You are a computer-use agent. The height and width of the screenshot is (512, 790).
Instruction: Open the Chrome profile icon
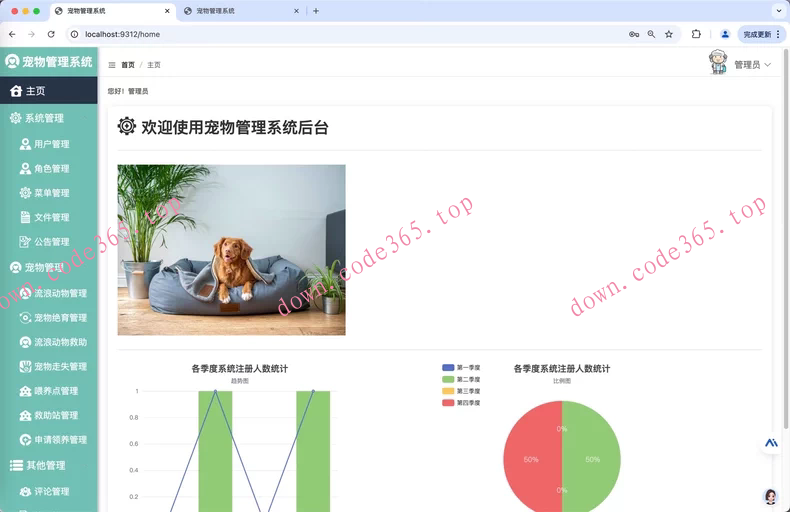tap(725, 34)
